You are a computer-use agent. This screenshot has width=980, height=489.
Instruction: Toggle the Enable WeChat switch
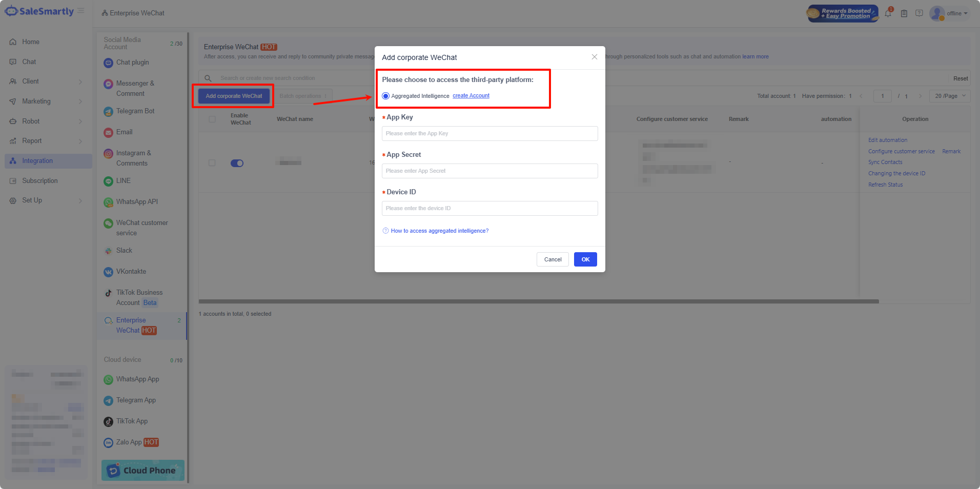(x=237, y=163)
